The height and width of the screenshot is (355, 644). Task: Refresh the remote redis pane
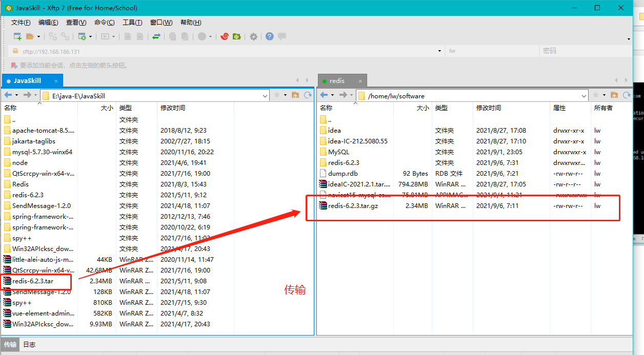[x=627, y=95]
